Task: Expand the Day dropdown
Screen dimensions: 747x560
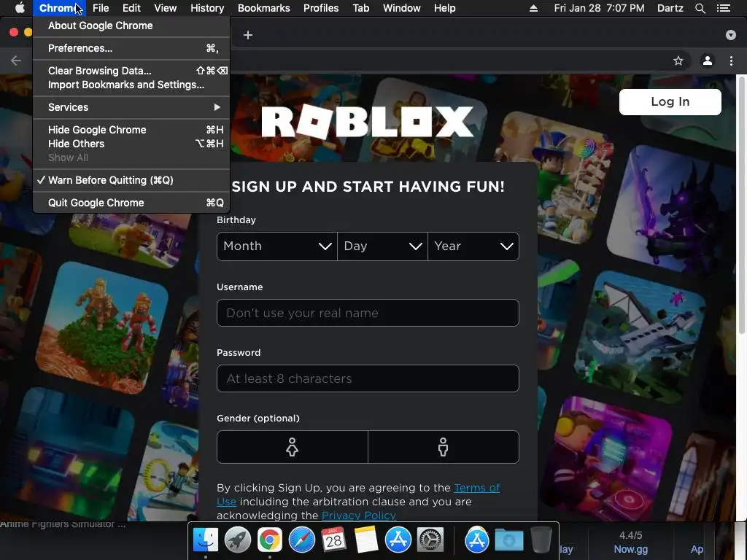Action: pos(382,246)
